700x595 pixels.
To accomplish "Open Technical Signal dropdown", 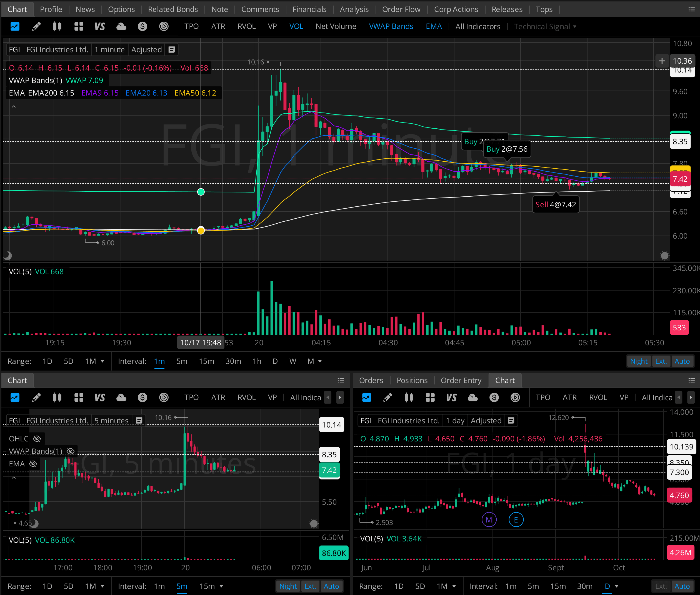I will [x=544, y=26].
